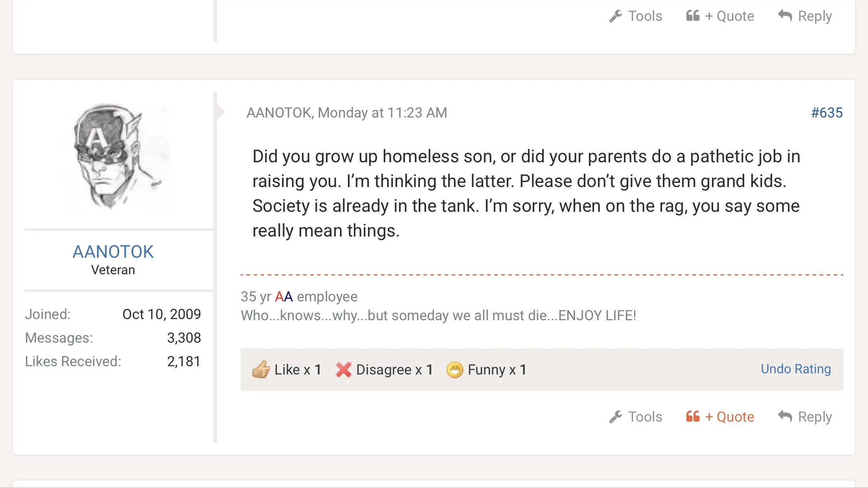Click Undo Rating link
Viewport: 868px width, 488px height.
[796, 369]
